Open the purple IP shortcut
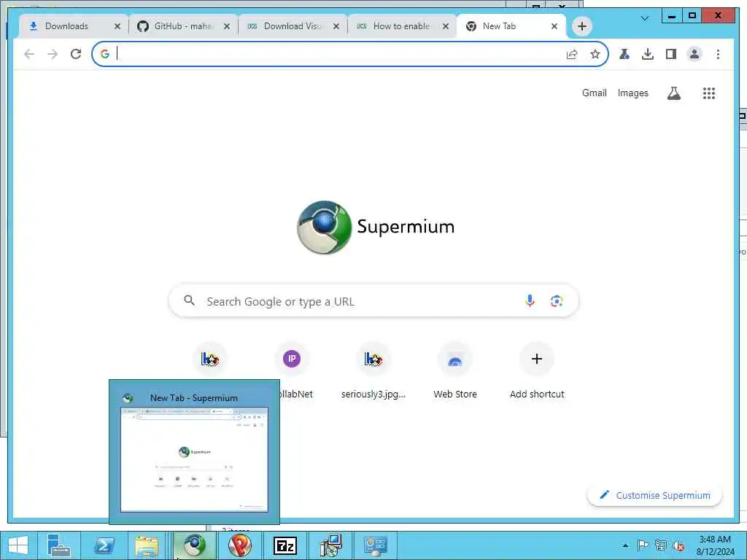This screenshot has width=747, height=560. tap(292, 359)
